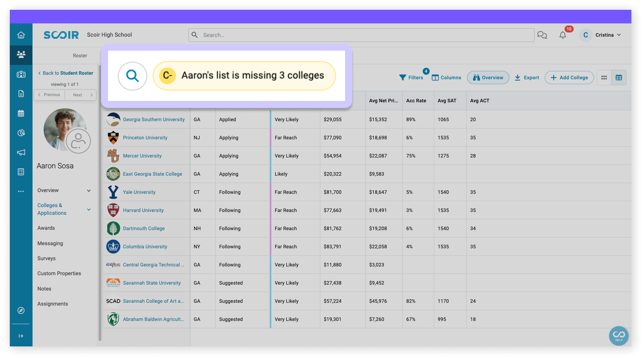Open the Surveys section

click(x=46, y=258)
